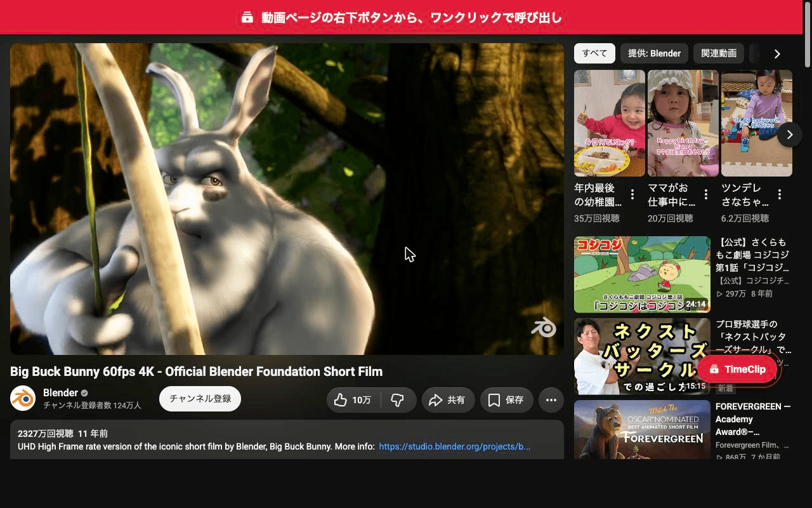Subscribe using the チャンネル登録 button
The height and width of the screenshot is (508, 812).
200,399
